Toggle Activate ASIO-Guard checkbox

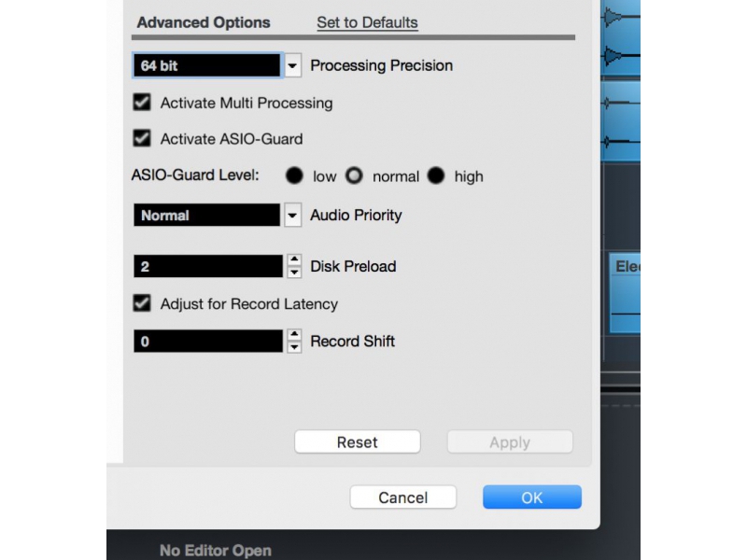tap(143, 139)
